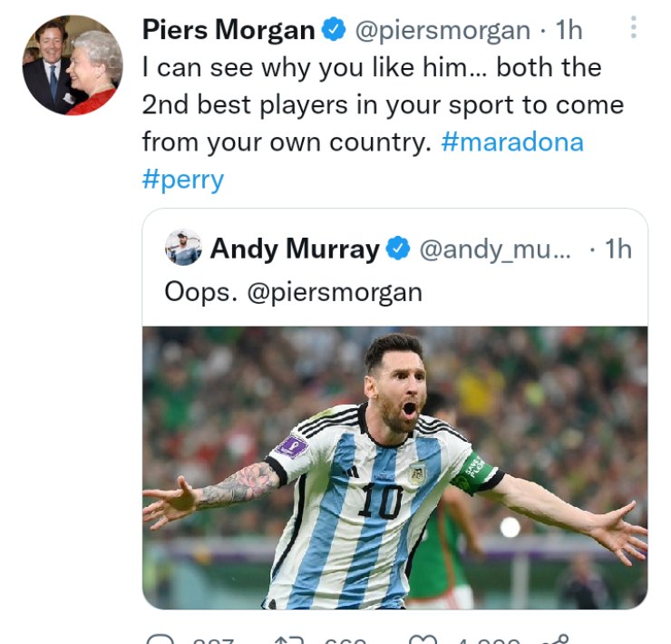Open the @piersmorgan handle at the top
The height and width of the screenshot is (644, 671).
442,30
